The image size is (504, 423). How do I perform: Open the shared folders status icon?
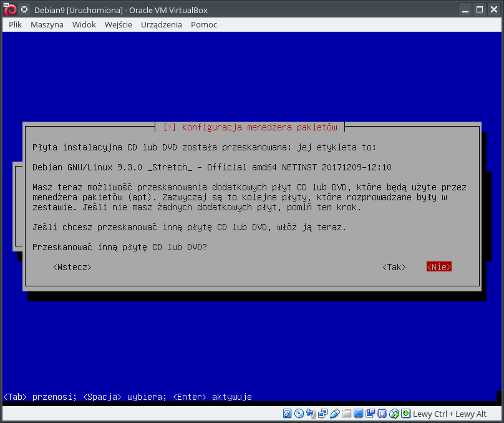[347, 414]
